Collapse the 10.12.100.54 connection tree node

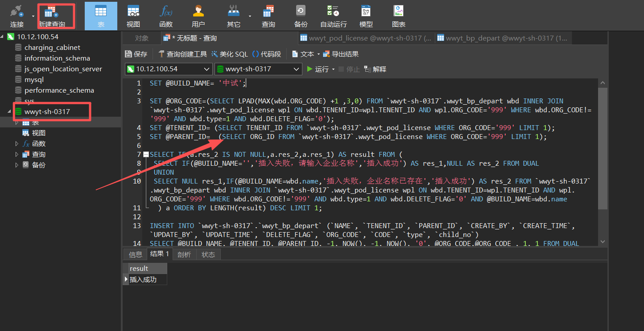click(x=3, y=37)
